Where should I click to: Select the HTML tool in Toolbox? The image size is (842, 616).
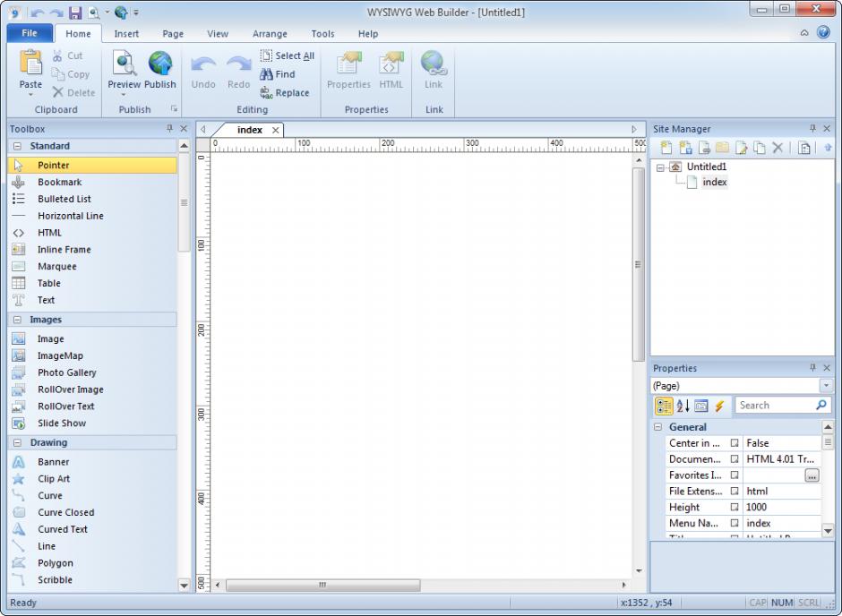click(92, 232)
